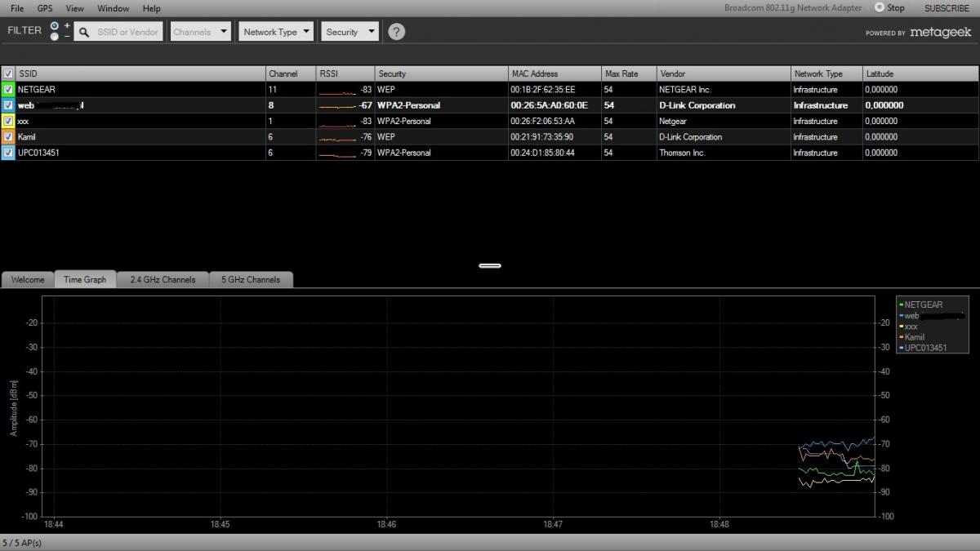Viewport: 980px width, 551px height.
Task: Open the Network Type filter dropdown
Action: [x=277, y=32]
